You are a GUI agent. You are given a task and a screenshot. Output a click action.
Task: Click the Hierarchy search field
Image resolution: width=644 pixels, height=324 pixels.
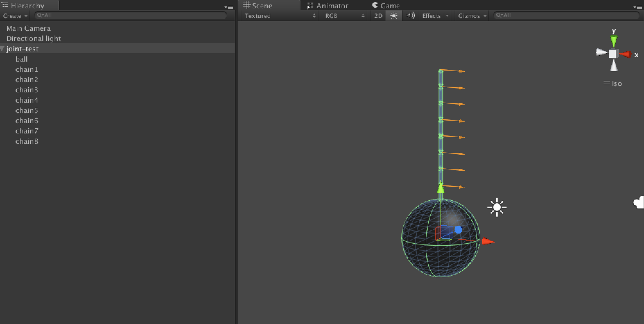(131, 15)
